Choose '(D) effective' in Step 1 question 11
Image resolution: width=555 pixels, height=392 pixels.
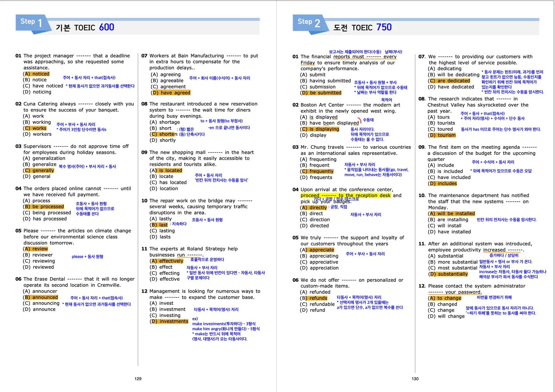point(165,279)
